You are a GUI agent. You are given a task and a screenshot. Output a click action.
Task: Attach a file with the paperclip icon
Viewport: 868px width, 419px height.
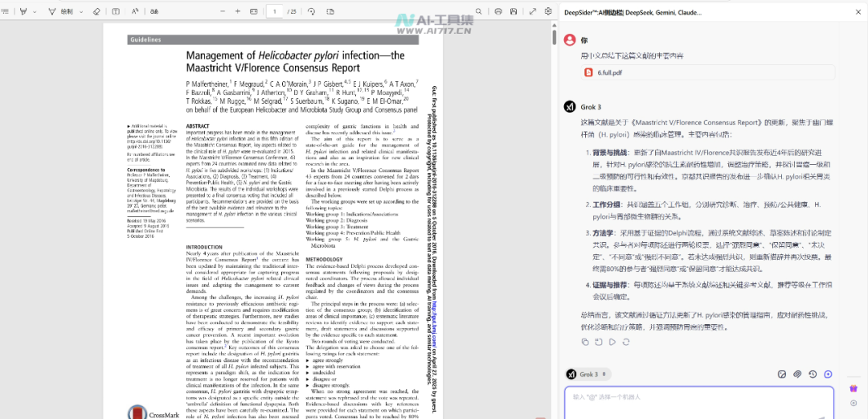pos(797,374)
